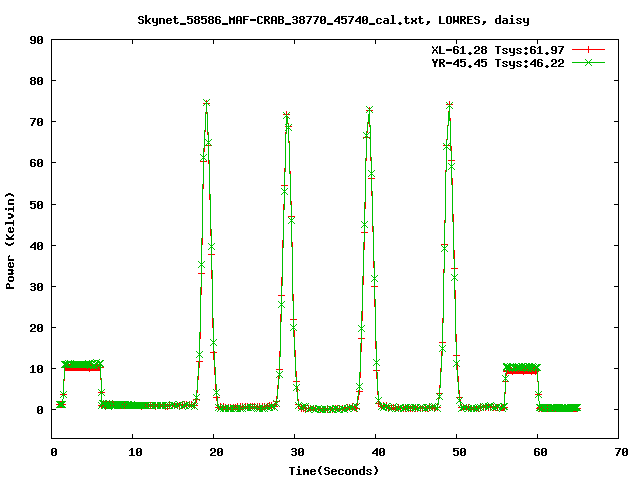Click y-axis tick label 60
The image size is (640, 480).
point(36,163)
